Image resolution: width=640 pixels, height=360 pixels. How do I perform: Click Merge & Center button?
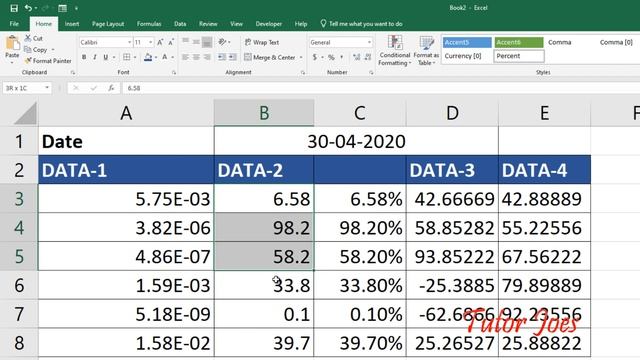270,57
